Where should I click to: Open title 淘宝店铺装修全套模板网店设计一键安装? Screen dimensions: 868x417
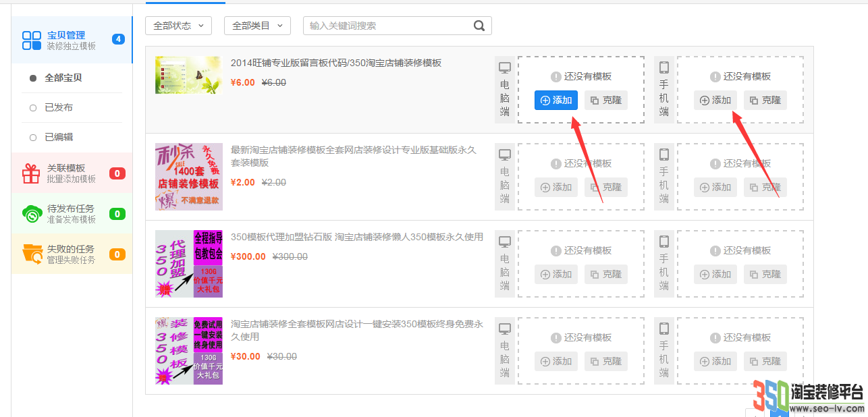(x=357, y=330)
